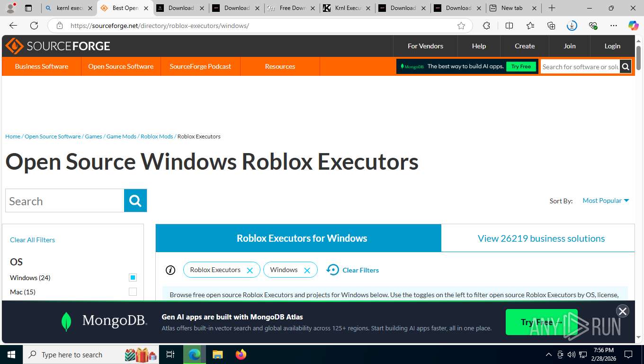Open the Copilot sidebar

(634, 26)
